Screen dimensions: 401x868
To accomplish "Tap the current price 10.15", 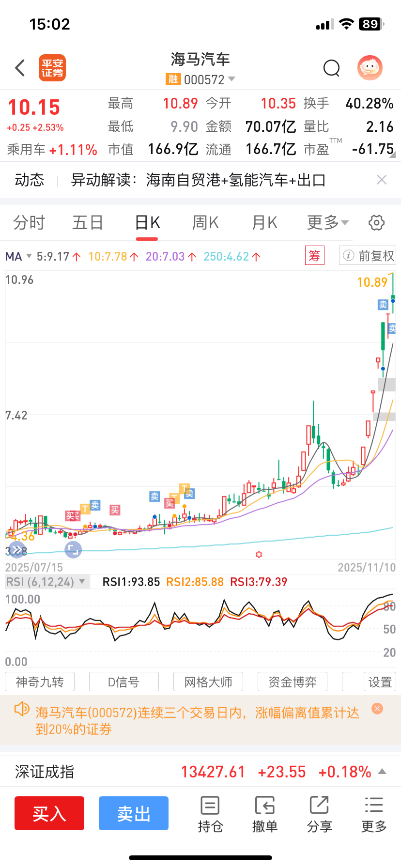I will (34, 108).
